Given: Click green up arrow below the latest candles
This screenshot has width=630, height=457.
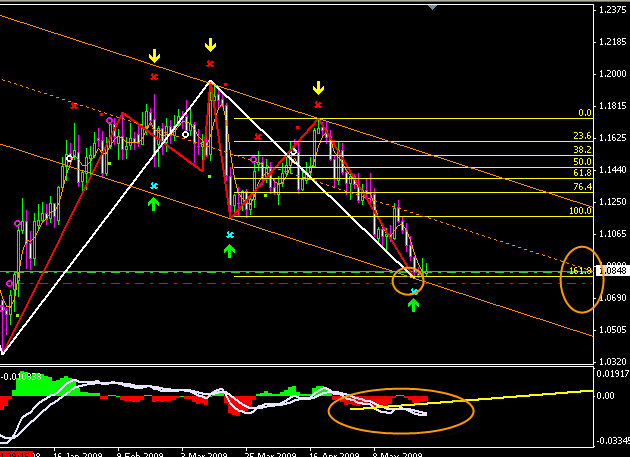Looking at the screenshot, I should click(x=413, y=304).
